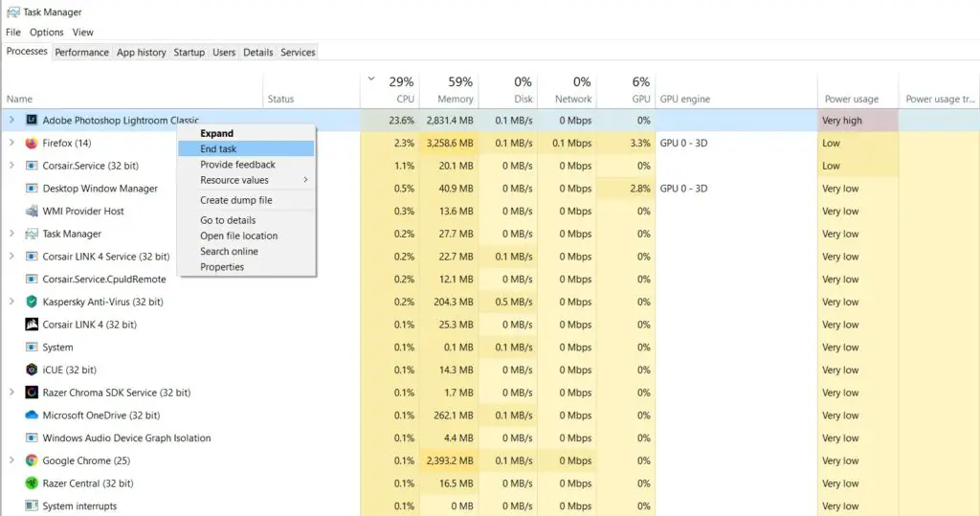
Task: Click the Desktop Window Manager icon
Action: pyautogui.click(x=32, y=189)
